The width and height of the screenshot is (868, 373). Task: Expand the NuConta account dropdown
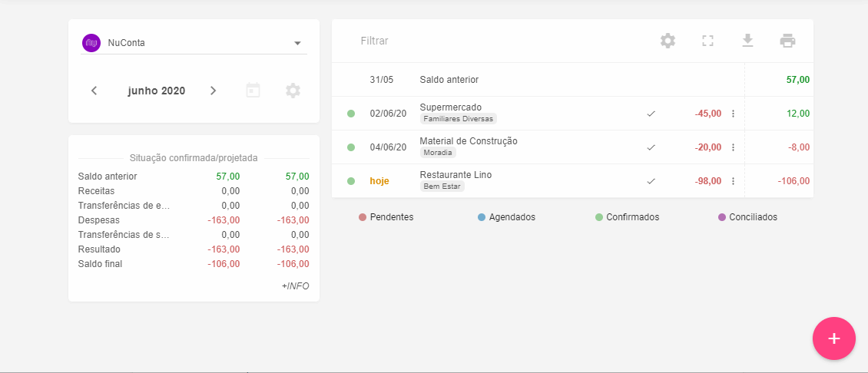tap(297, 43)
